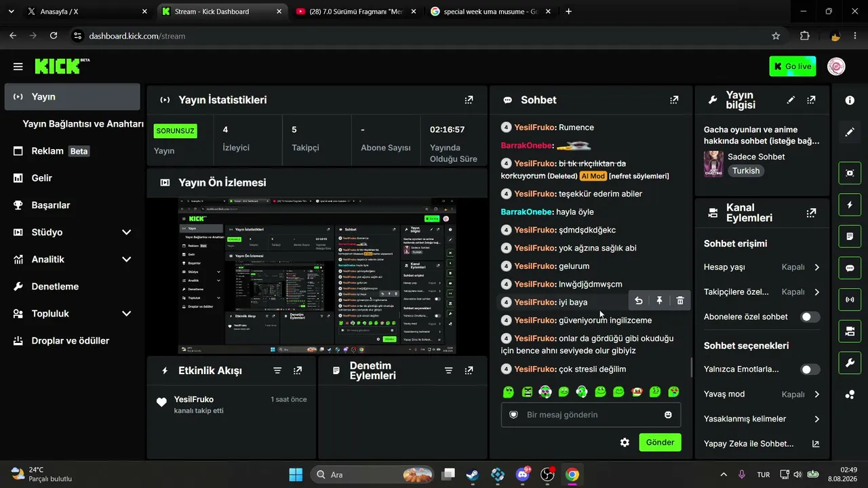
Task: Pop out the Denetim Eylemleri panel
Action: (469, 371)
